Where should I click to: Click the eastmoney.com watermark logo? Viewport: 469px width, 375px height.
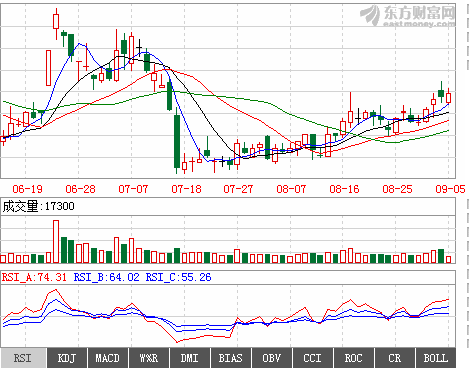click(x=408, y=16)
